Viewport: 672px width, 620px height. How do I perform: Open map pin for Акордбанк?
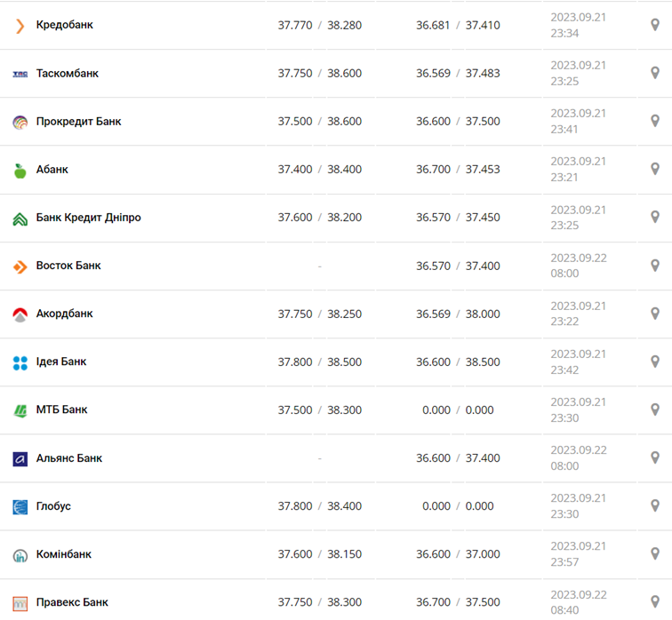[655, 314]
